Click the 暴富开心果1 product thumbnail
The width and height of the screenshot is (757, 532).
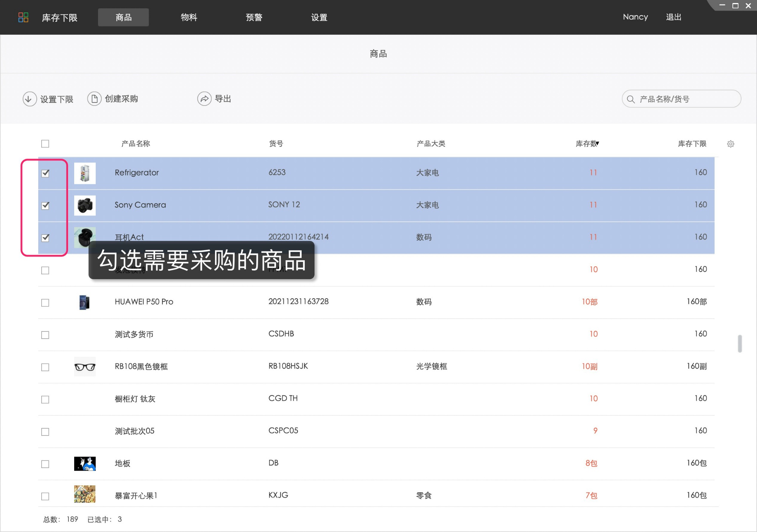(x=85, y=494)
